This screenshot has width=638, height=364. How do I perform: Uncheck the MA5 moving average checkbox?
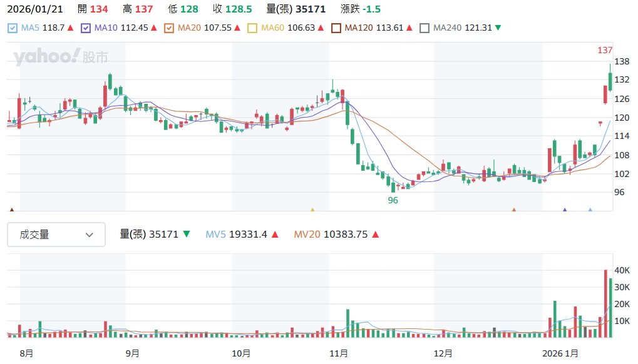click(x=13, y=28)
